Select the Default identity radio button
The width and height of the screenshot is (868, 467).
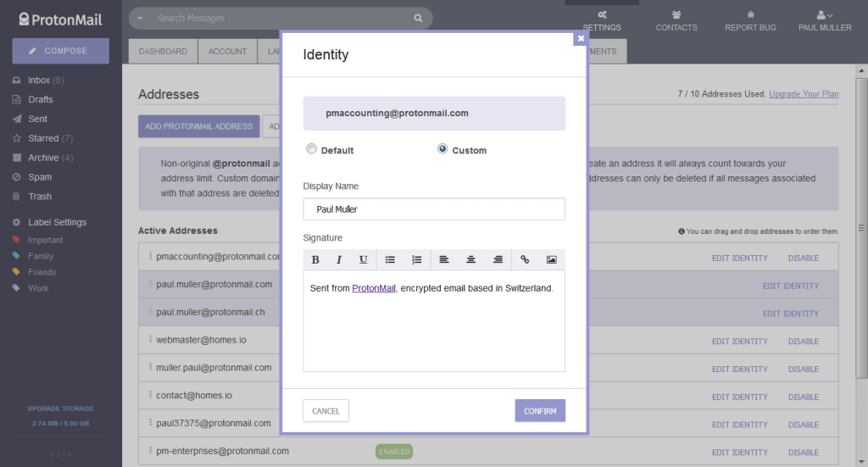pos(312,149)
